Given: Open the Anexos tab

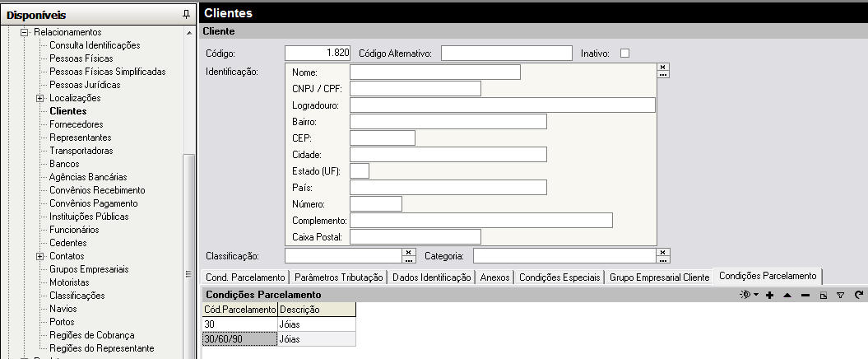Looking at the screenshot, I should point(495,277).
